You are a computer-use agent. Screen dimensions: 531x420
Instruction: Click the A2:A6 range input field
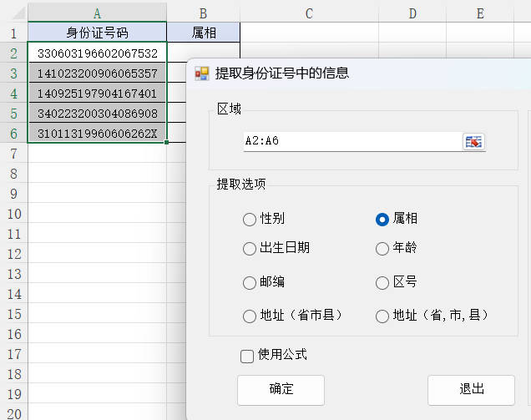(351, 141)
